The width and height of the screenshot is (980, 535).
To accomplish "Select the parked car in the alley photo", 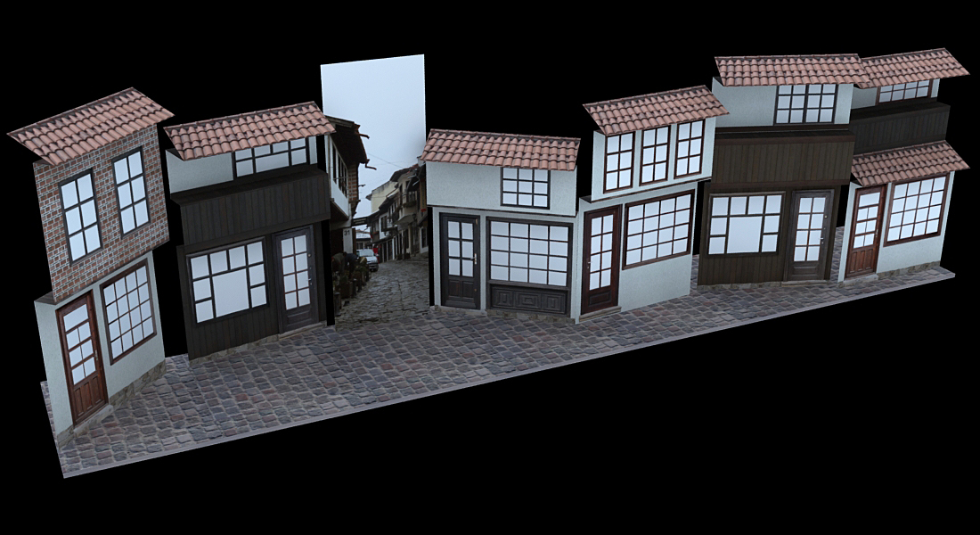I will pyautogui.click(x=368, y=259).
